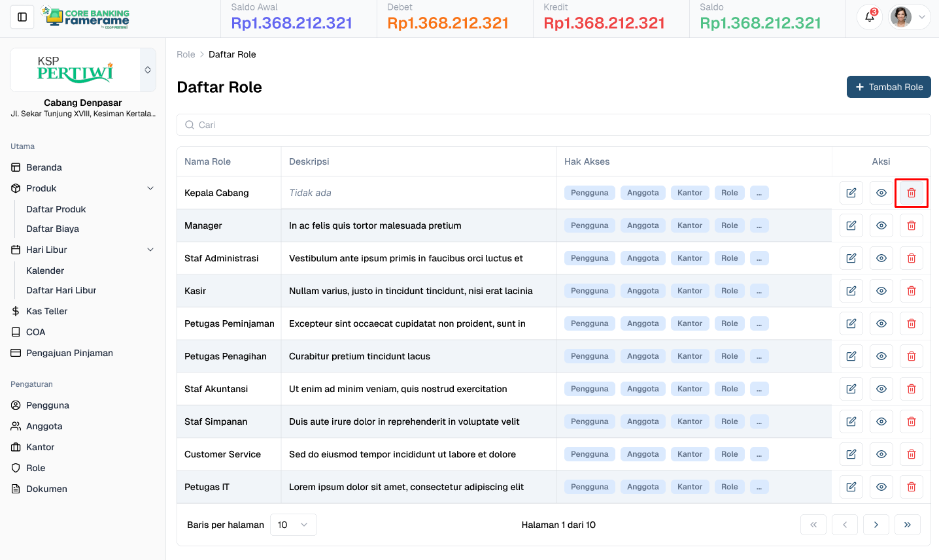This screenshot has height=560, width=939.
Task: Select Kalender under Hari Libur
Action: click(44, 270)
